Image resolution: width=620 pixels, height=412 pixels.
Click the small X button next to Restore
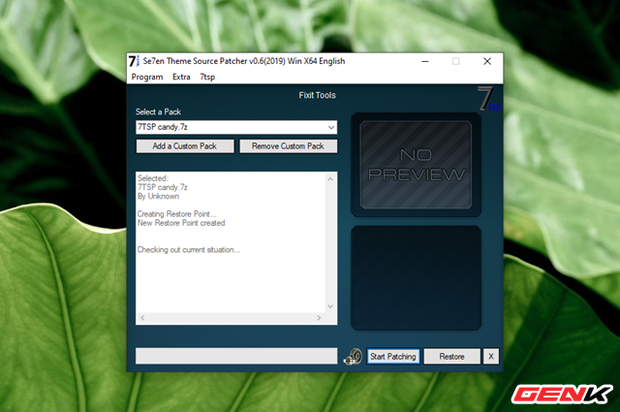point(490,356)
